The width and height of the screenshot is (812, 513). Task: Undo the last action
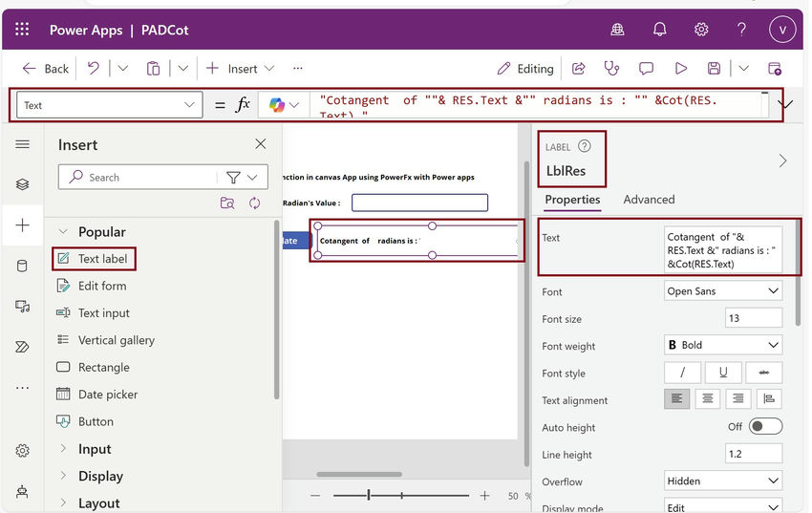94,69
